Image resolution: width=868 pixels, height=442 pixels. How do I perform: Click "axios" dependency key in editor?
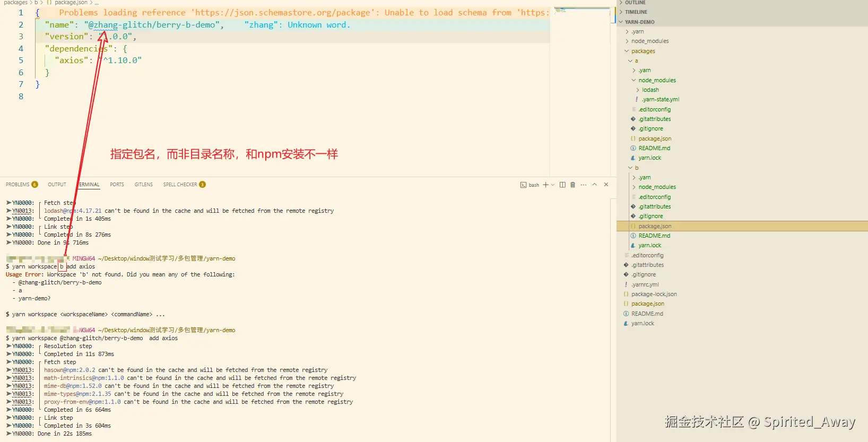point(72,60)
